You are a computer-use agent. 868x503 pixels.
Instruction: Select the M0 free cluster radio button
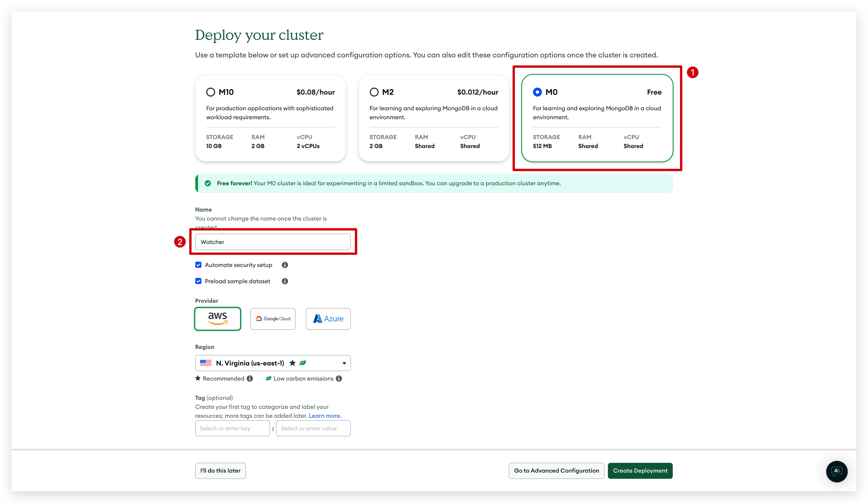tap(537, 92)
